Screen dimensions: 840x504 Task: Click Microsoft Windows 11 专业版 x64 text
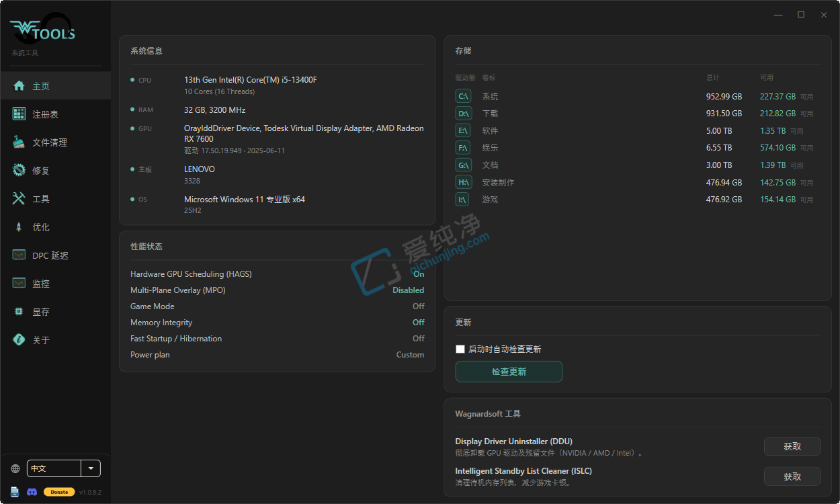[245, 200]
